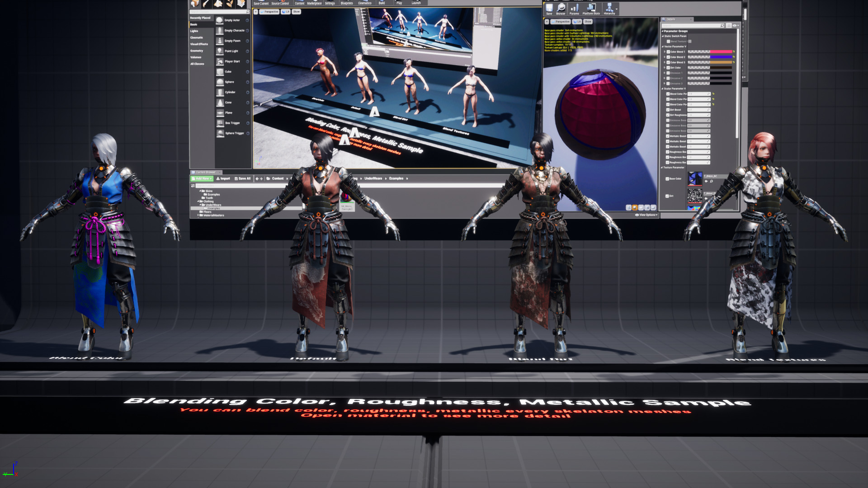
Task: Open the Details tab
Action: click(x=671, y=19)
